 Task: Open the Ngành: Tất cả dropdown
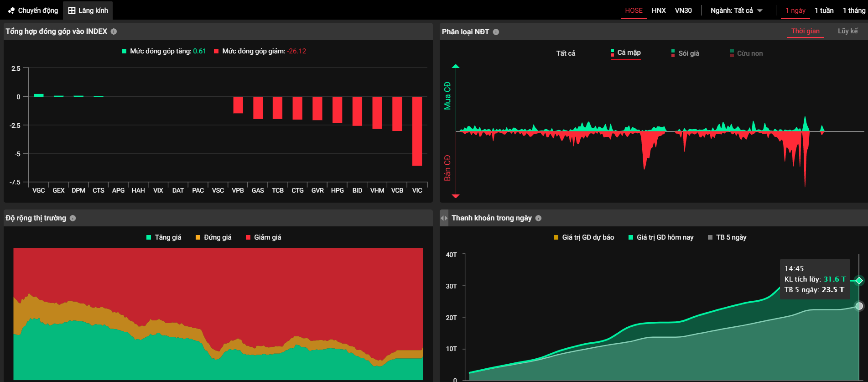pyautogui.click(x=736, y=10)
